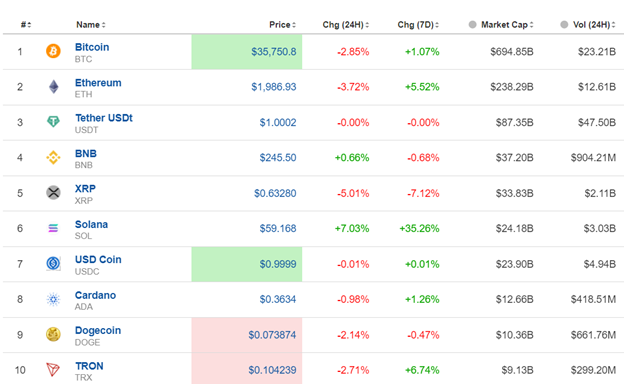Viewport: 624px width, 384px height.
Task: Sort table by rank number column
Action: click(26, 25)
